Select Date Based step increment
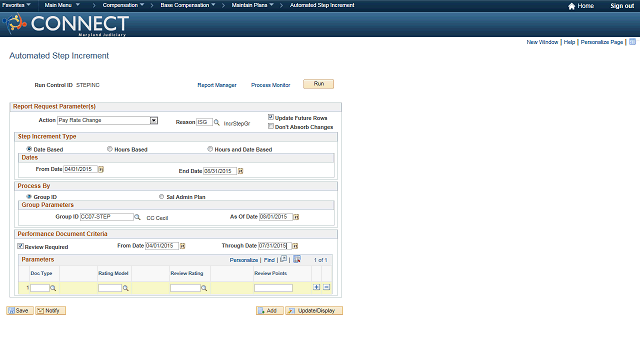The height and width of the screenshot is (360, 640). (x=29, y=149)
